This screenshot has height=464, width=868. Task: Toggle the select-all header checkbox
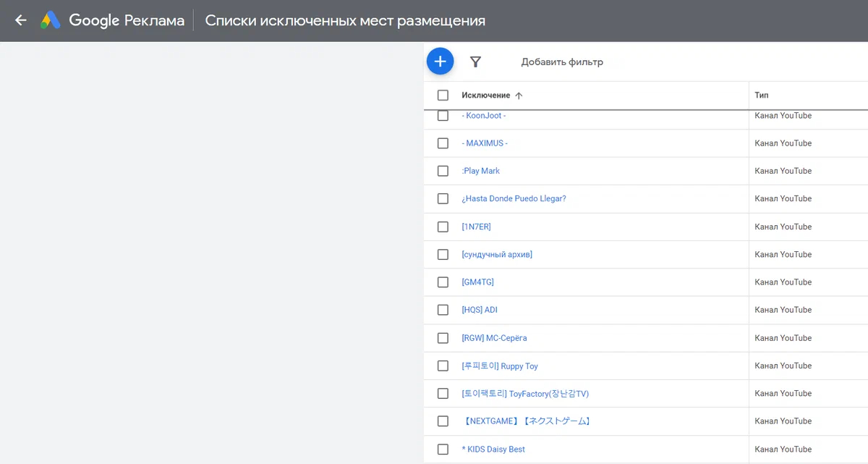pos(443,96)
